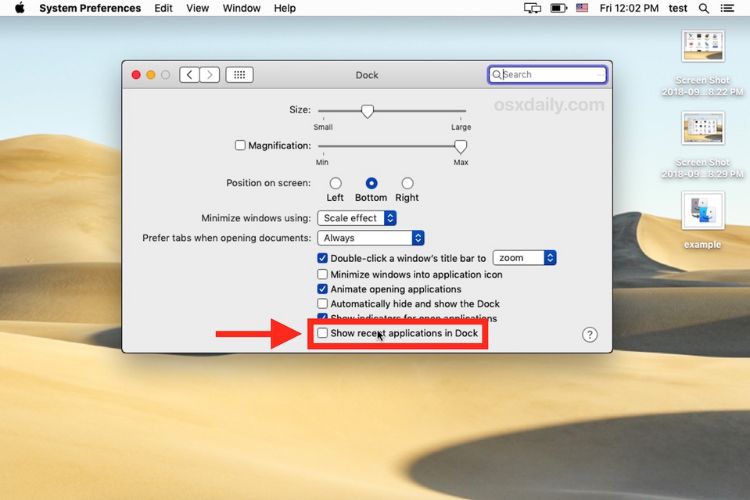Check Minimize windows into application icon
Screen dimensions: 750x500
pyautogui.click(x=322, y=274)
